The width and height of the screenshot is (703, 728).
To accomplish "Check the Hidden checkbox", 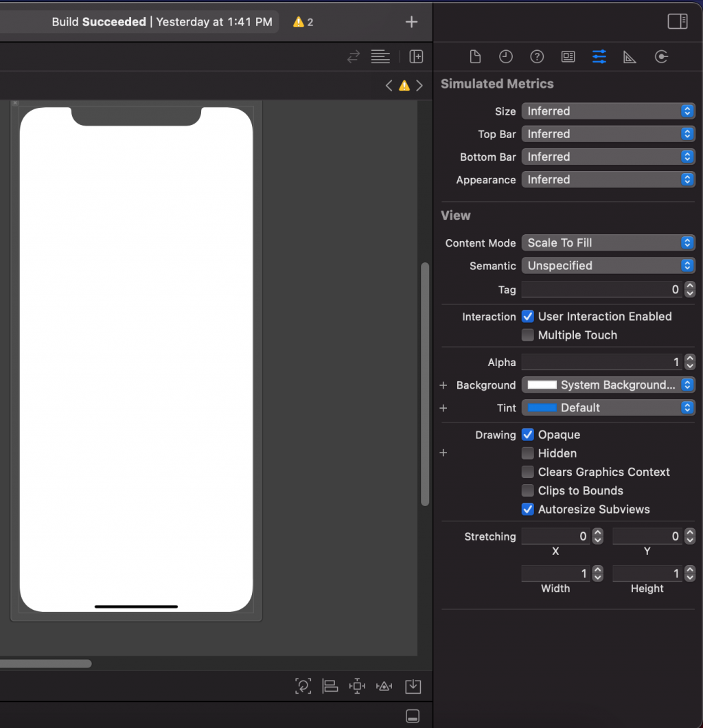I will point(528,453).
